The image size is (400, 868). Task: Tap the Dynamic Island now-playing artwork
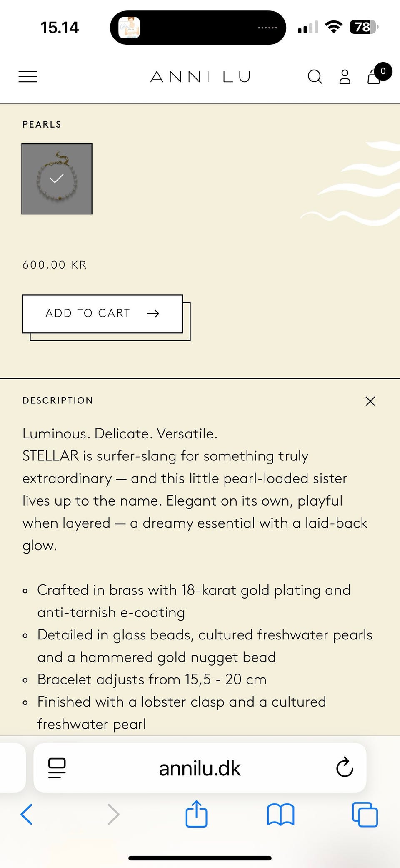coord(129,28)
